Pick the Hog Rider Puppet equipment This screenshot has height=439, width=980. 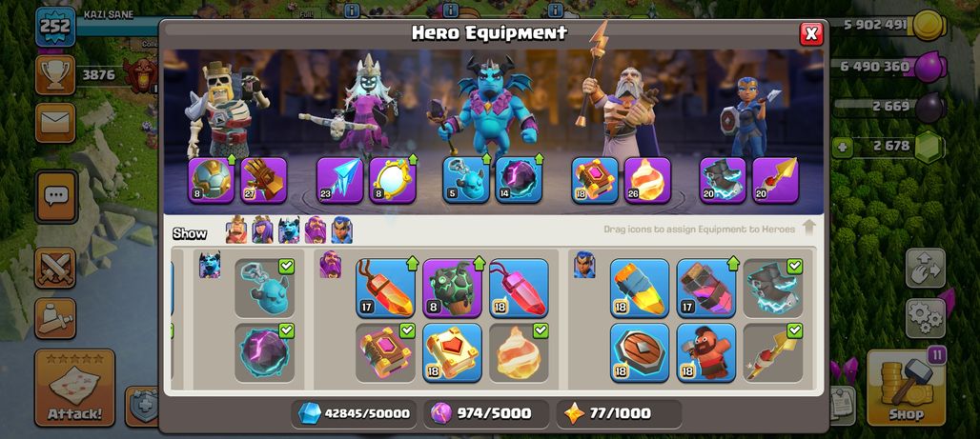point(705,352)
